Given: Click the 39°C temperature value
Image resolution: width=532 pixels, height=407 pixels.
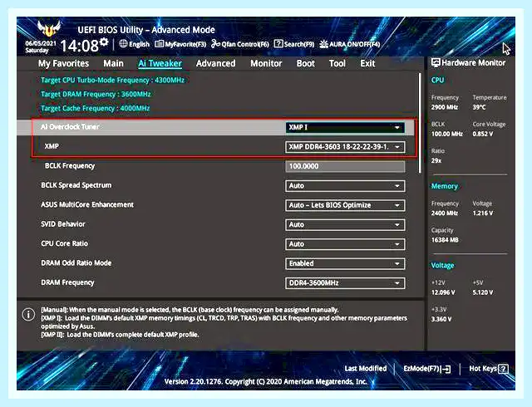Looking at the screenshot, I should (479, 107).
